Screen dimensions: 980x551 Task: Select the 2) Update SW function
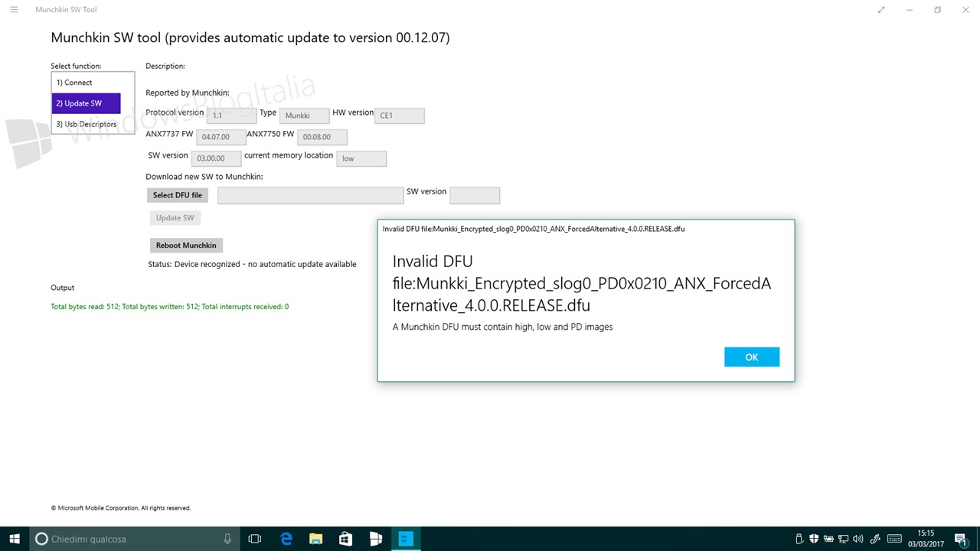pyautogui.click(x=87, y=103)
